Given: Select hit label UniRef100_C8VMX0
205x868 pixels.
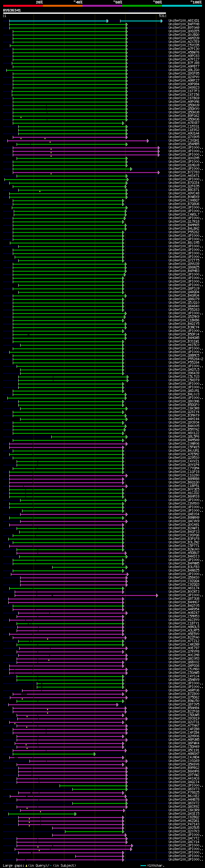Looking at the screenshot, I should tap(184, 504).
